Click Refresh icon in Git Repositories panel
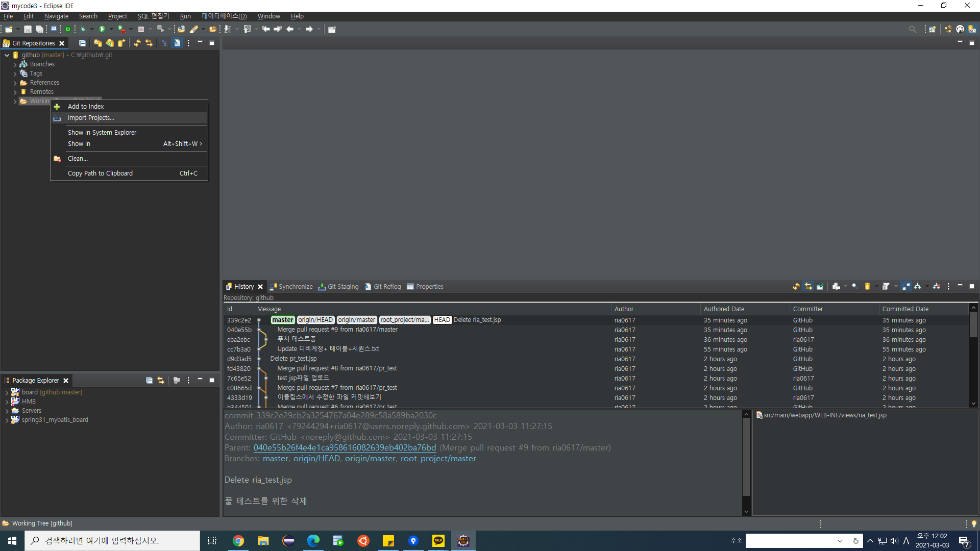Image resolution: width=980 pixels, height=551 pixels. 137,43
